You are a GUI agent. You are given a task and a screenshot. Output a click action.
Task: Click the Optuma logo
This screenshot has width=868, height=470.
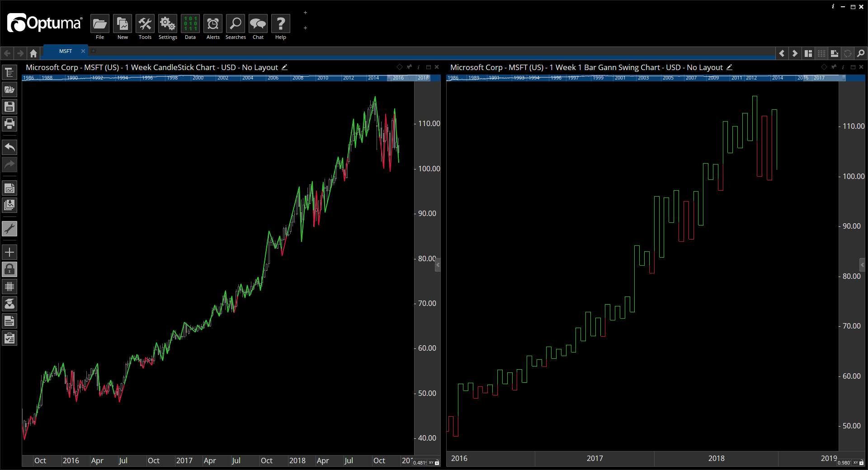point(45,23)
